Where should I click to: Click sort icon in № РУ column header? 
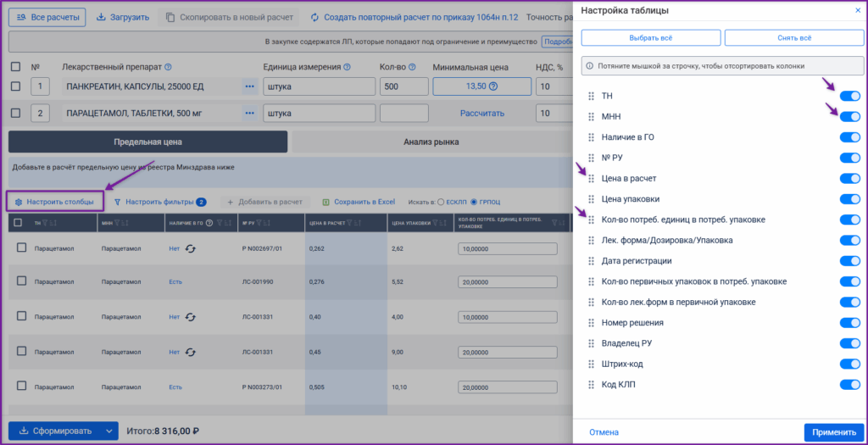267,223
